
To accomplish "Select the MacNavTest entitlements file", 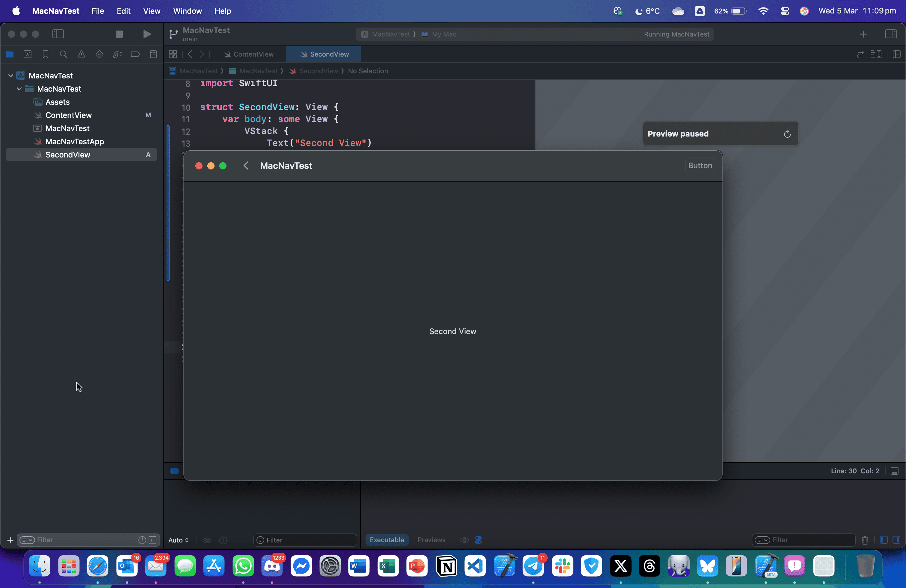I will click(x=81, y=128).
